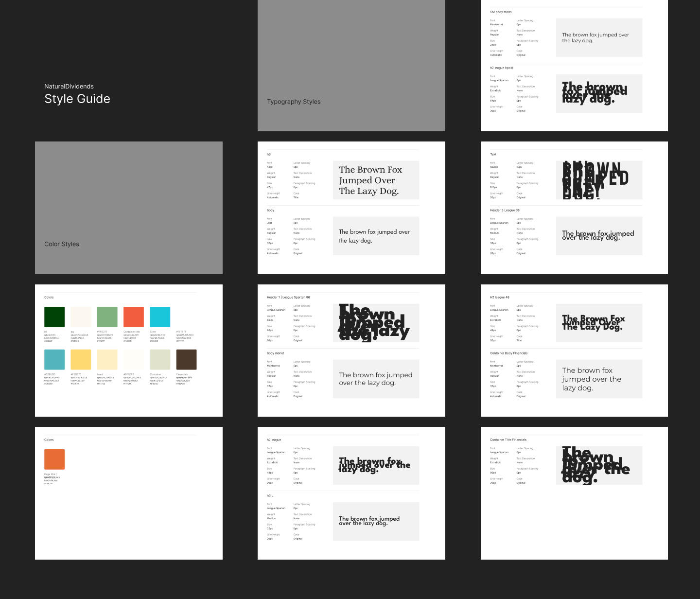Click the SM body mons sample preview

pyautogui.click(x=599, y=37)
